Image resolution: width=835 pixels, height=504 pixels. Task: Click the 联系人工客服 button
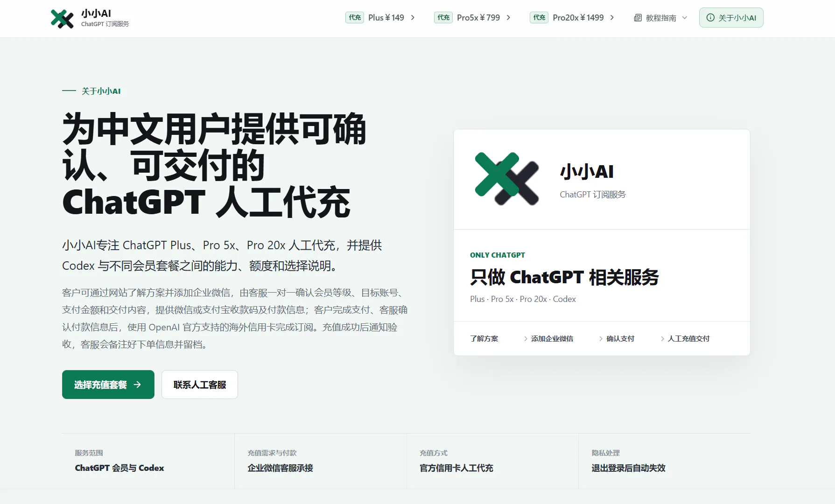[x=200, y=385]
